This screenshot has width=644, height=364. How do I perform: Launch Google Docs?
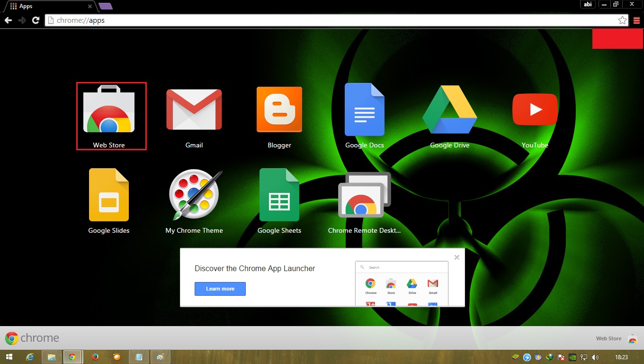click(x=365, y=116)
